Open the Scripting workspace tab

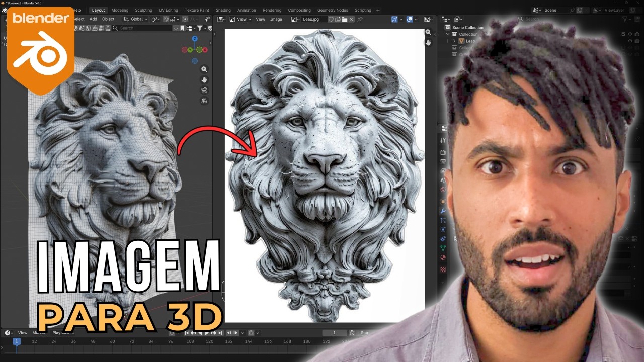[363, 10]
